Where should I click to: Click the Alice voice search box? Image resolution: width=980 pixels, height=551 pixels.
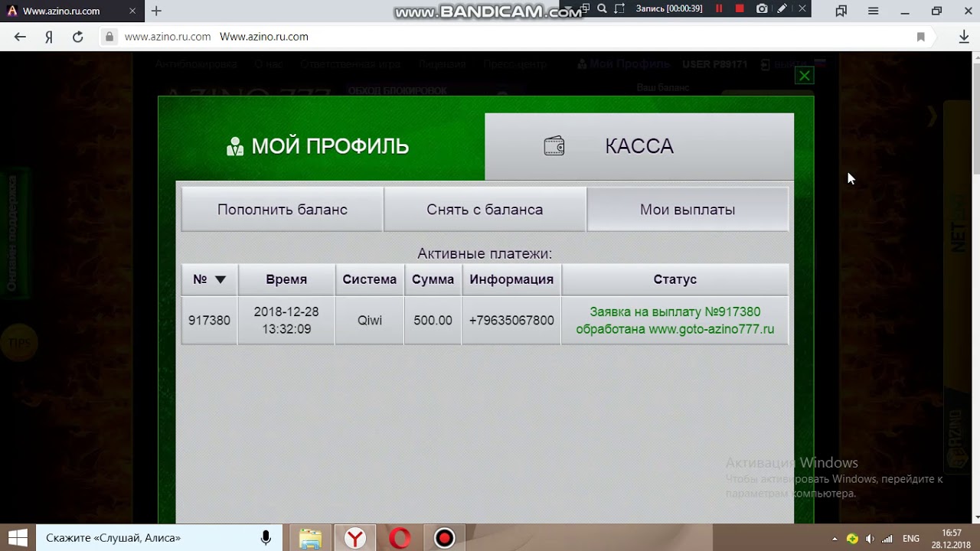159,538
